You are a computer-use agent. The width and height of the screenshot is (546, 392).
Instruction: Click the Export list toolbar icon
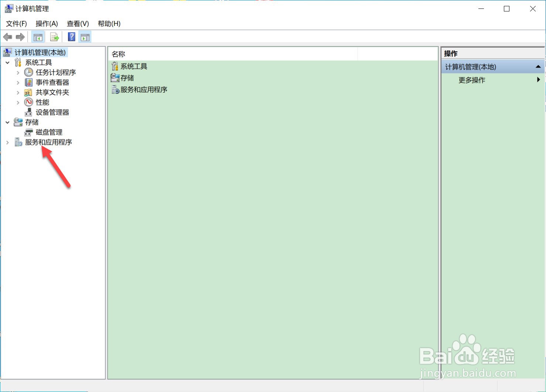coord(55,37)
